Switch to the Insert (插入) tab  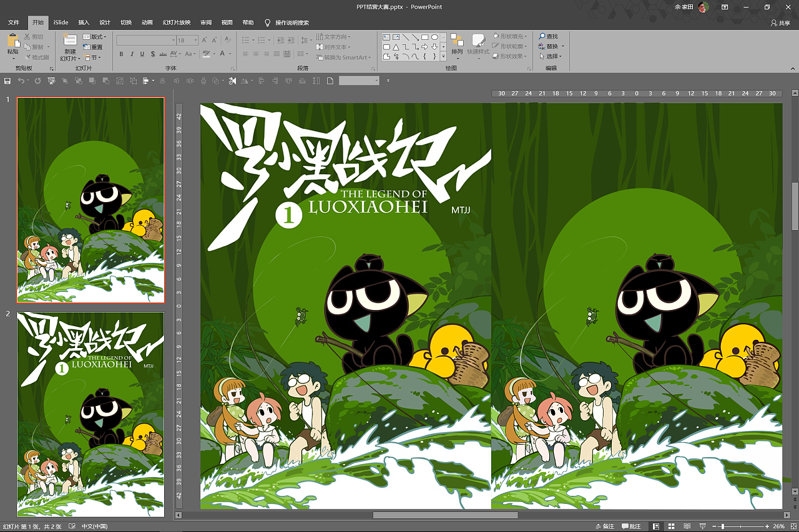84,22
